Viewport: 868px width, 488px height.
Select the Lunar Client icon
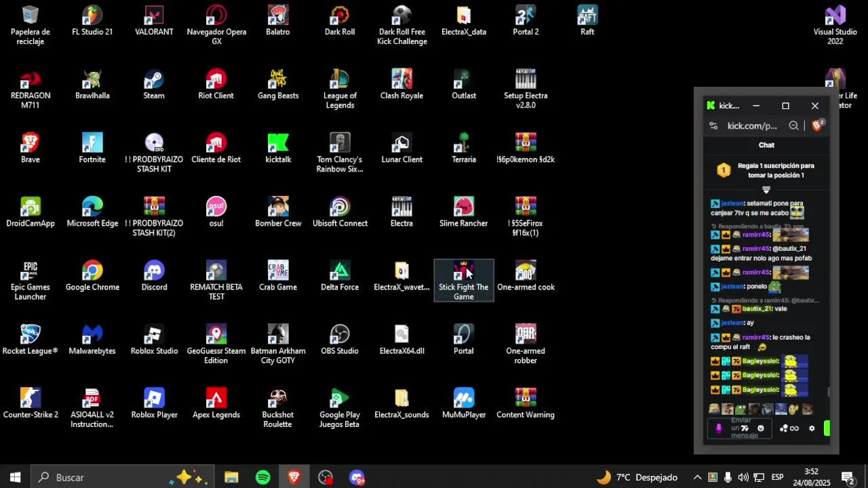coord(401,148)
